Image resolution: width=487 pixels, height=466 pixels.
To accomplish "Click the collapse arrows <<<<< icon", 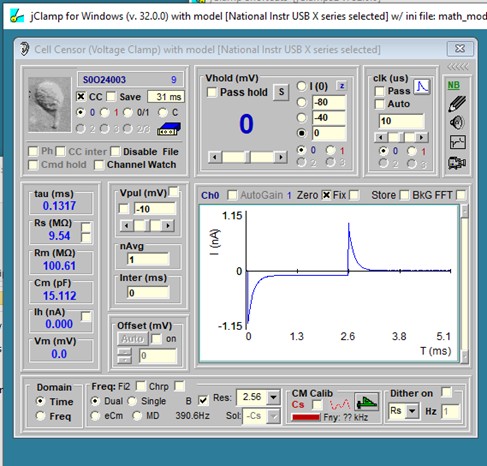I will (458, 67).
